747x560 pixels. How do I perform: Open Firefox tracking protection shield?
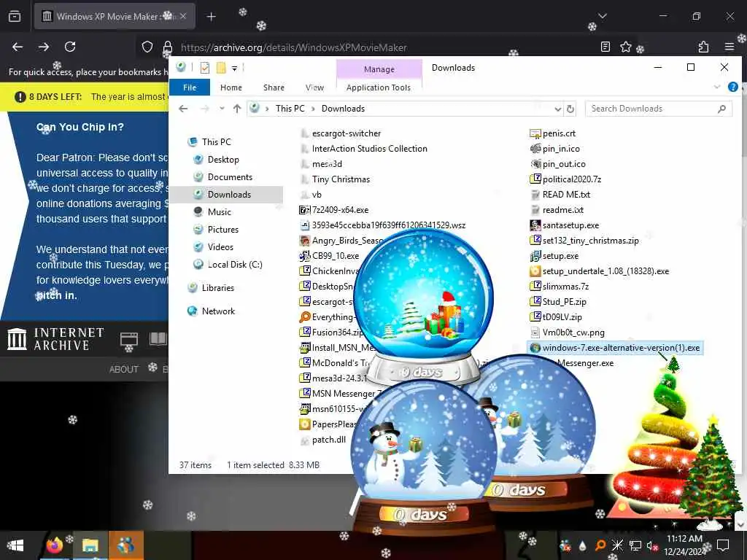click(147, 47)
